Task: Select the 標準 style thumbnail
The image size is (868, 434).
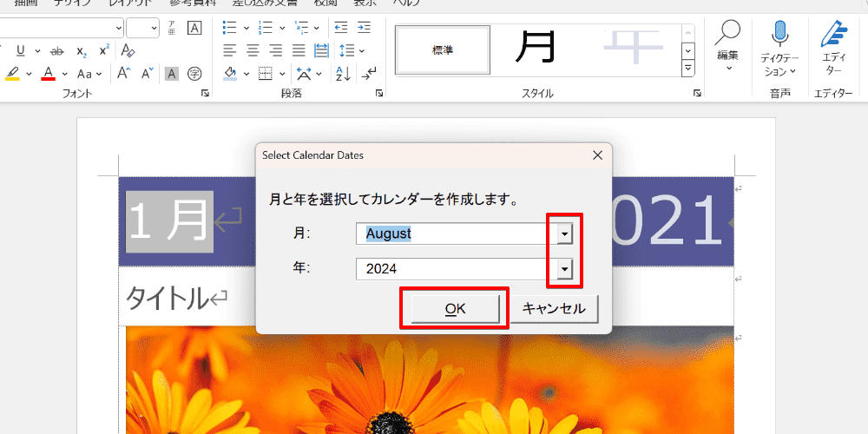Action: [x=443, y=49]
